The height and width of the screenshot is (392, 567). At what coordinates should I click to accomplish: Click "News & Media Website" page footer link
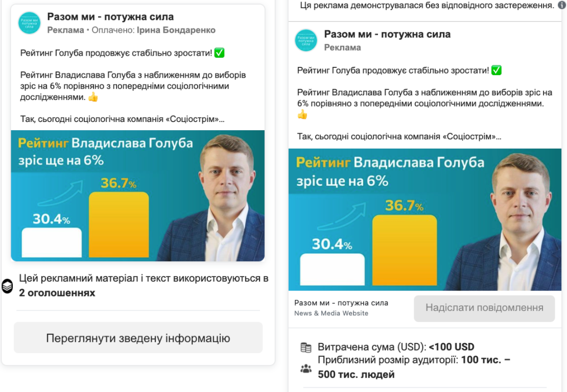tap(331, 313)
